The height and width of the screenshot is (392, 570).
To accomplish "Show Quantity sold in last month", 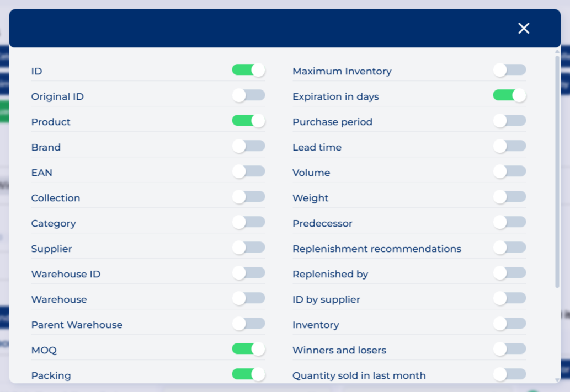I will pos(509,374).
